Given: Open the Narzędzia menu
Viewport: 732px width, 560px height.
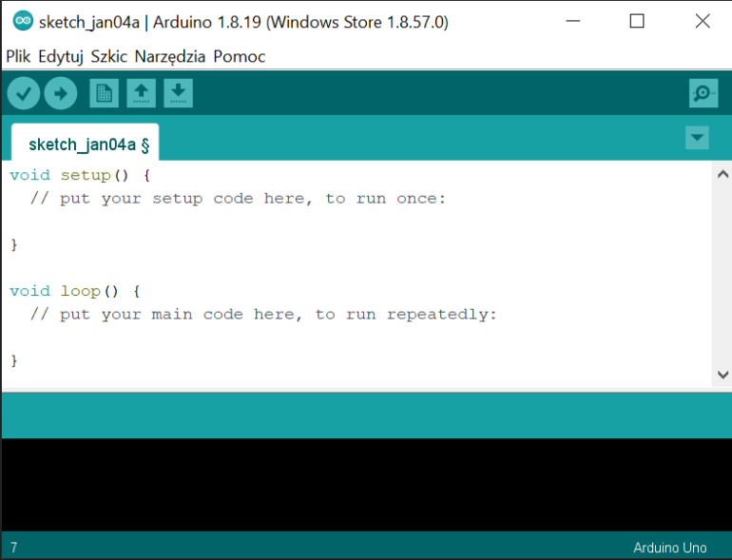Looking at the screenshot, I should tap(170, 57).
